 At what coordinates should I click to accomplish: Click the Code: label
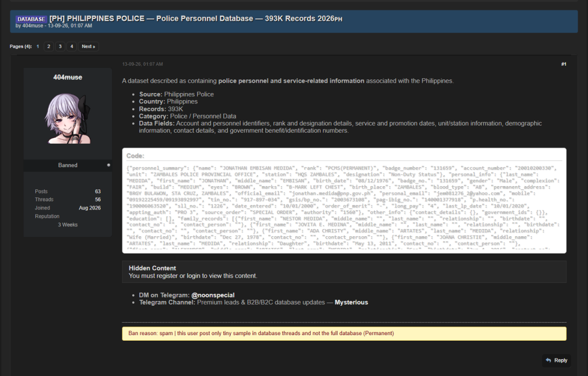135,156
